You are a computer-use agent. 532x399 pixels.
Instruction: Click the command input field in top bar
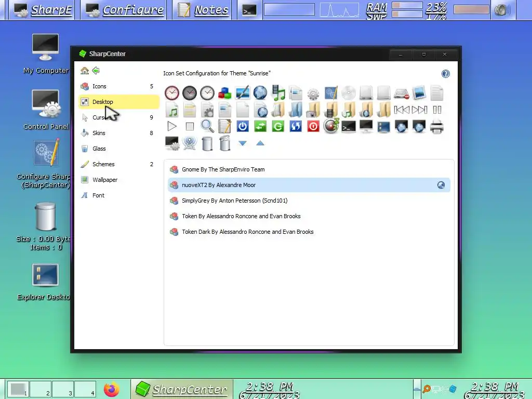tap(289, 9)
